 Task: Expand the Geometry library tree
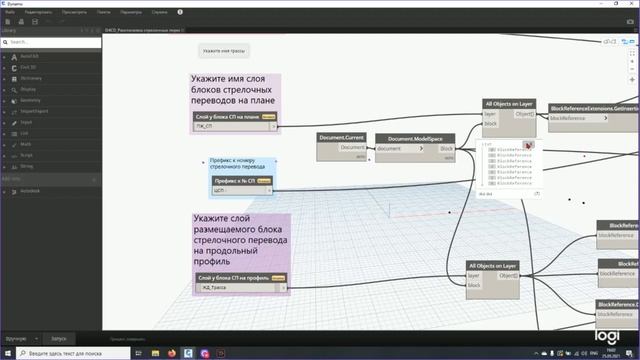coord(4,101)
